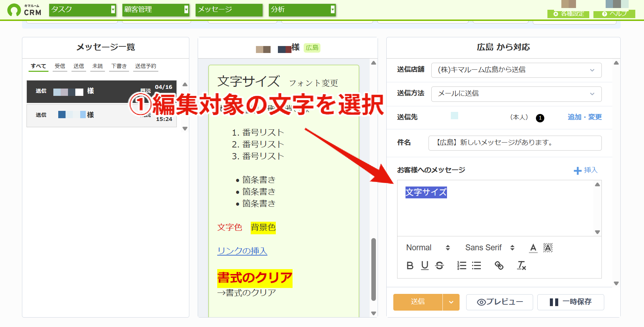Click the 件名 subject field
The image size is (644, 327).
coord(515,143)
